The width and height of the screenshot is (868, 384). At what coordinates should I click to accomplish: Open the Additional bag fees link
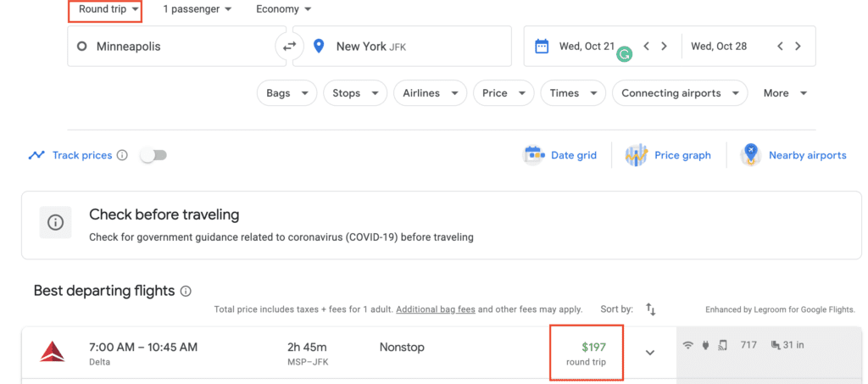[436, 309]
